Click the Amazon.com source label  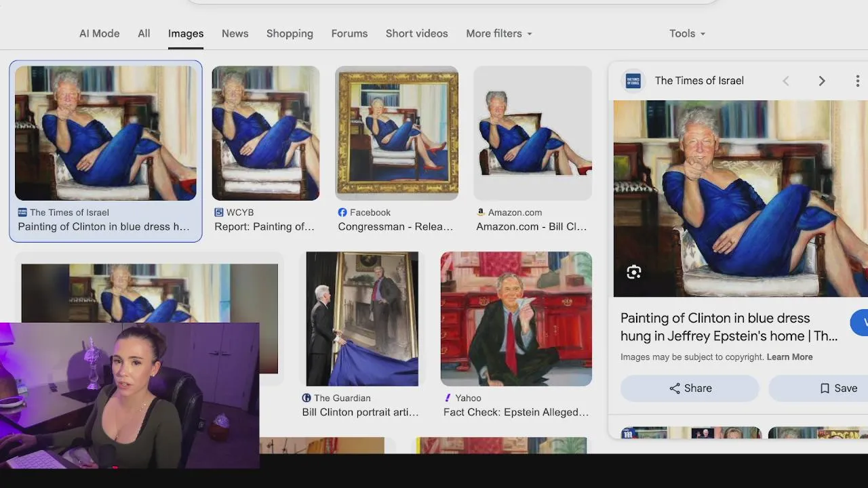tap(515, 212)
